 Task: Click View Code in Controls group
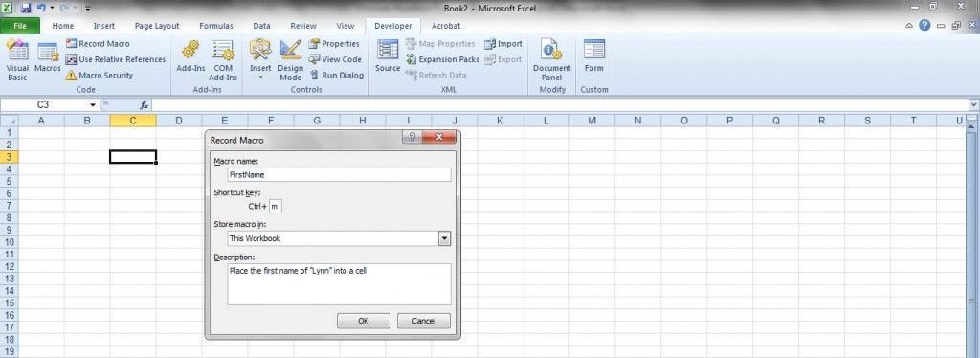coord(336,59)
